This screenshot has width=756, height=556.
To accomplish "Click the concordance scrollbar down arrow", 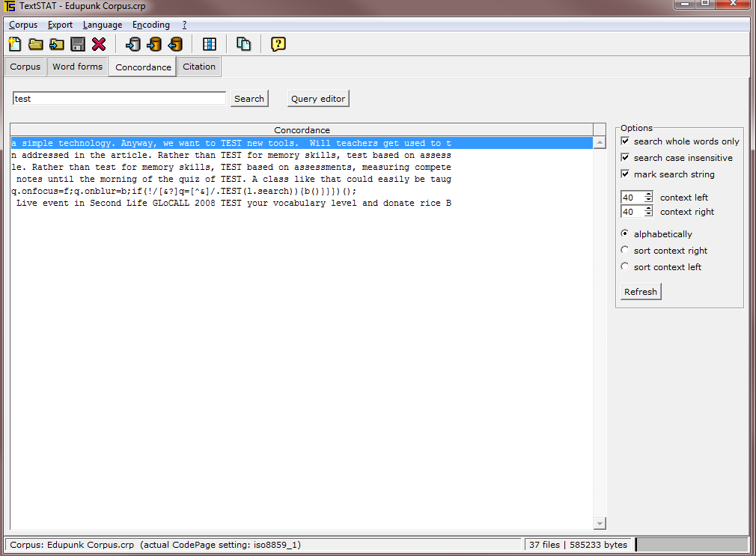I will click(x=600, y=523).
